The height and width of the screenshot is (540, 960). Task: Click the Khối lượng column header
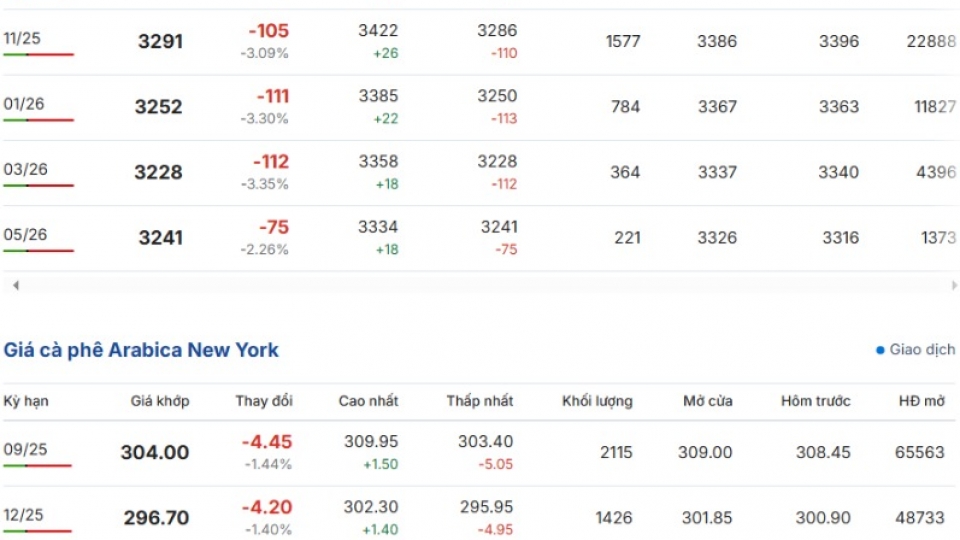(x=597, y=401)
